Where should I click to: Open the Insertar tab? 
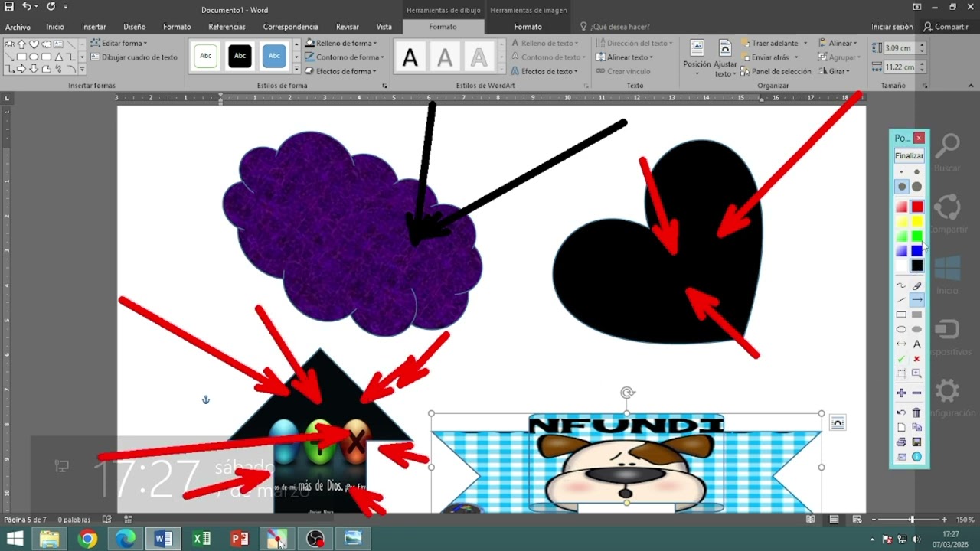(94, 27)
